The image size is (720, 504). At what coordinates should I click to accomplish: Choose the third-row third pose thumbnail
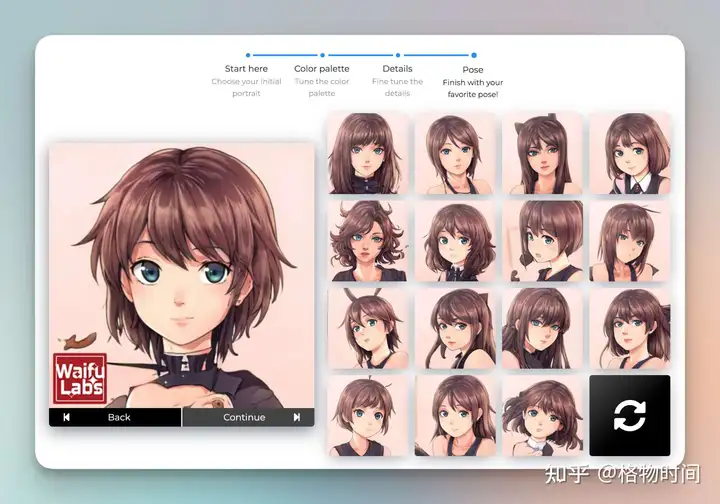pyautogui.click(x=542, y=328)
